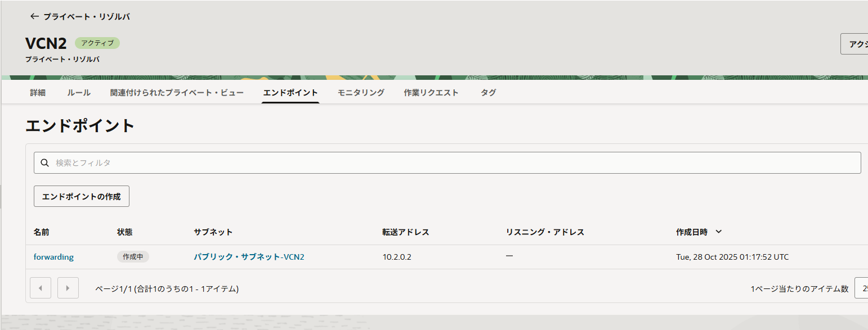This screenshot has height=330, width=868.
Task: Go back via the プライベート・リゾルバ arrow
Action: point(34,17)
